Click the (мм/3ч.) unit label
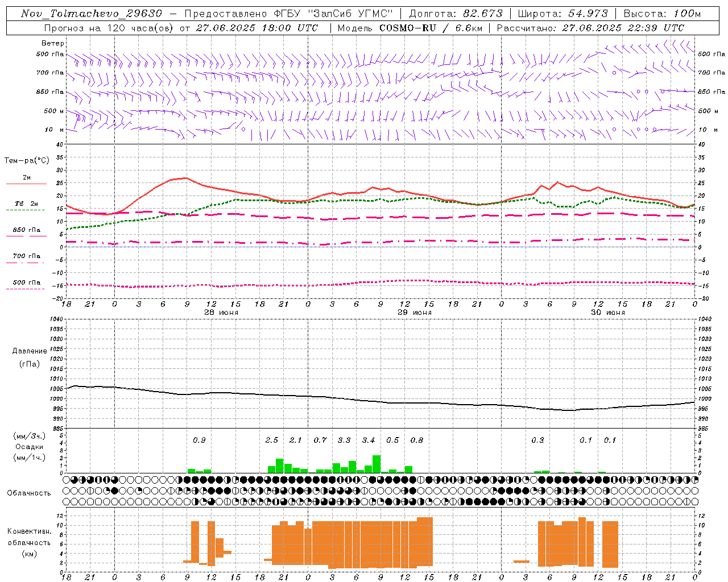The height and width of the screenshot is (582, 728). 30,436
